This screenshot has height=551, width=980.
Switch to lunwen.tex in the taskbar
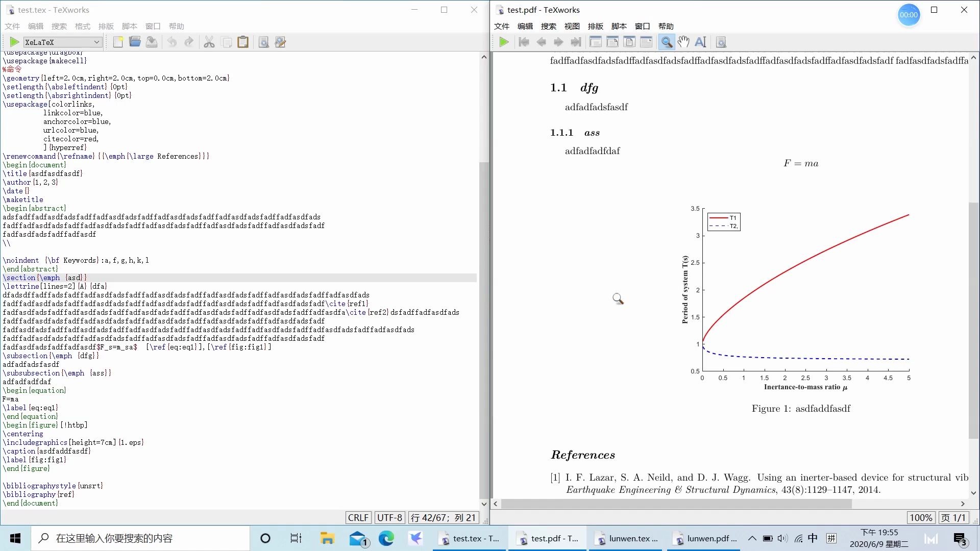pos(627,538)
